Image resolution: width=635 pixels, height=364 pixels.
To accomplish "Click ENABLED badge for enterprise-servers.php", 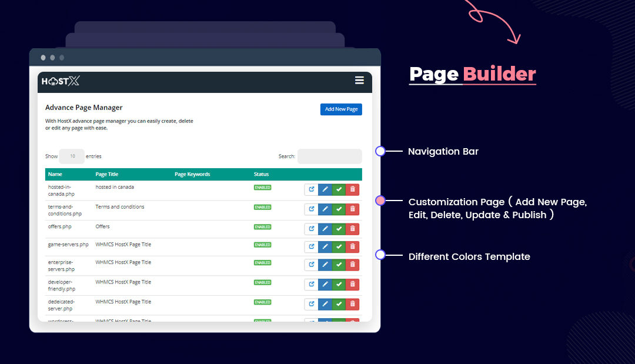I will point(262,263).
